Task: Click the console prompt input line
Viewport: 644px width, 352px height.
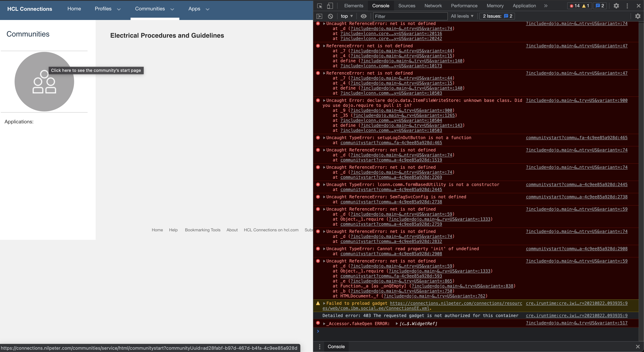Action: click(478, 331)
